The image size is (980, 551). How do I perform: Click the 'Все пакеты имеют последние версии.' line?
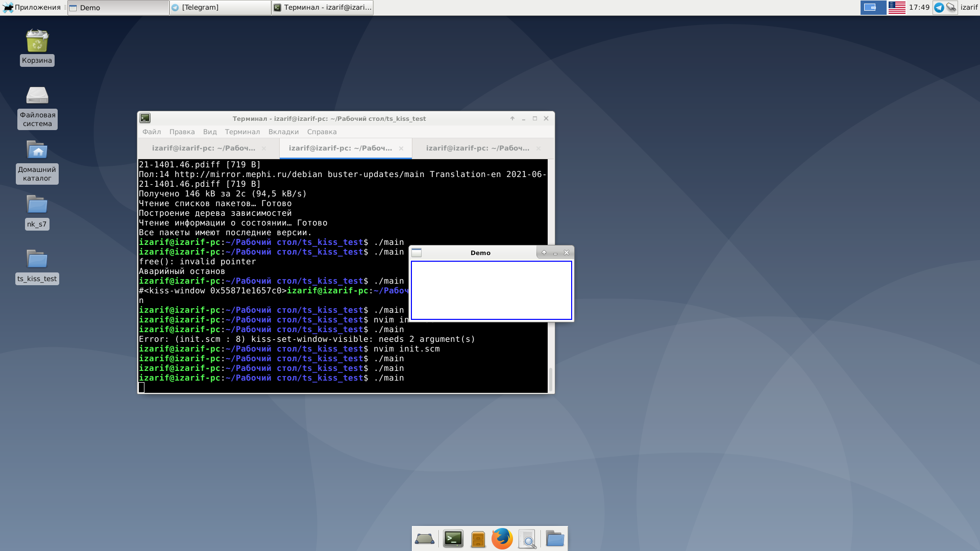[x=225, y=233]
